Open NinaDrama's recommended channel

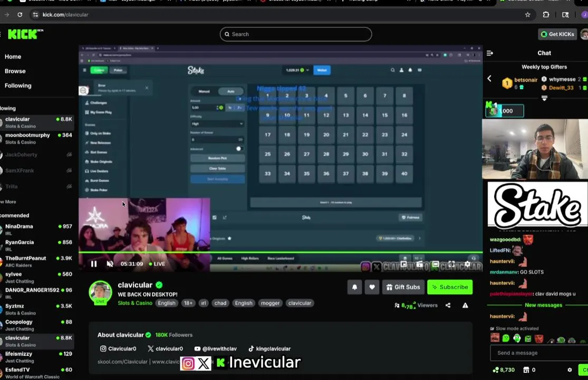(x=37, y=230)
